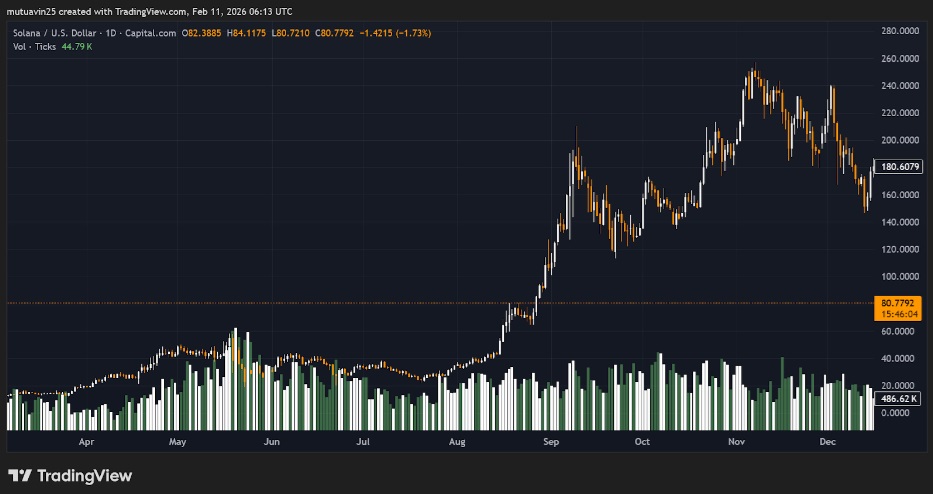Click the high price H84.1175
This screenshot has height=494, width=933.
[x=246, y=33]
